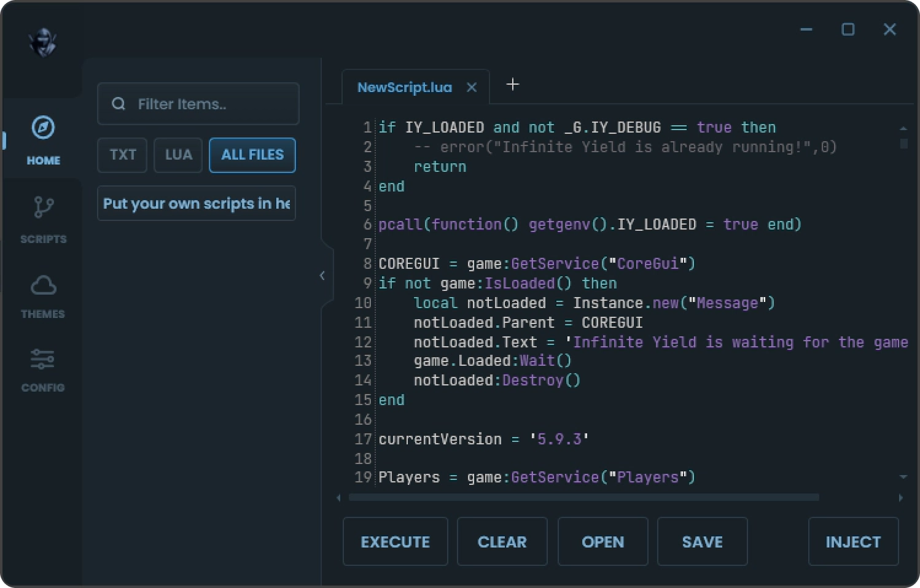
Task: Inject the executor
Action: click(x=853, y=542)
